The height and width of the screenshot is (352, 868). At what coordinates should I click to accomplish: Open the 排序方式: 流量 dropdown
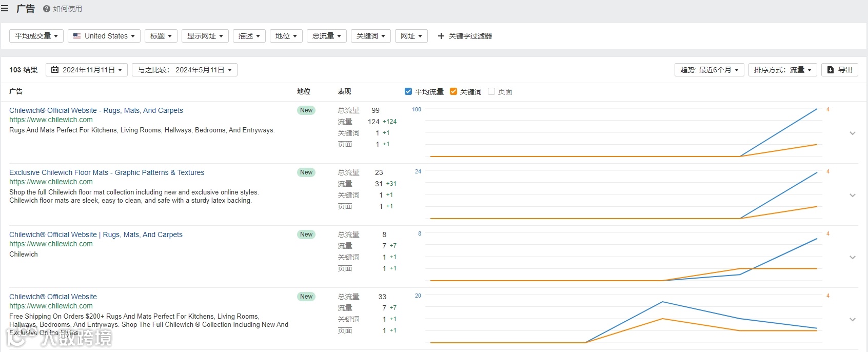783,70
